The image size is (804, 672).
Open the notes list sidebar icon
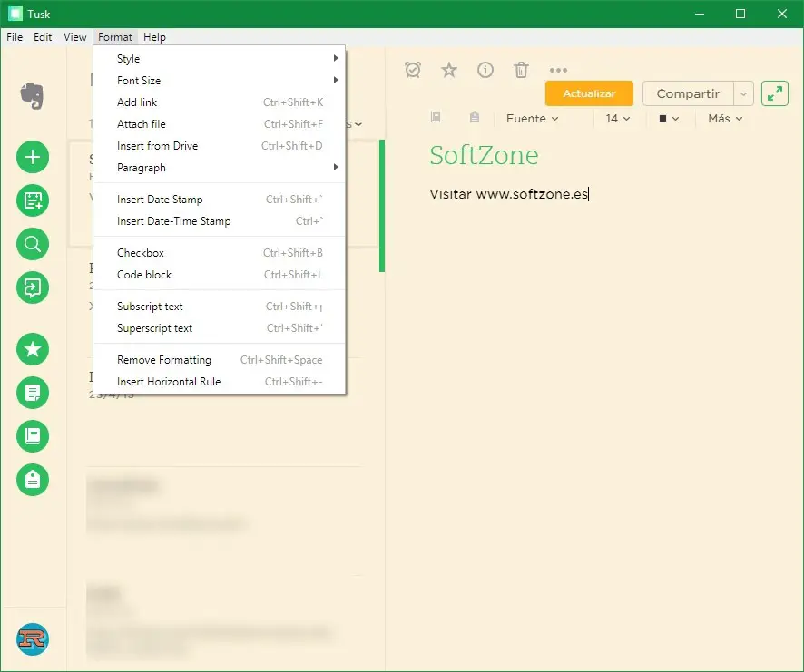33,393
